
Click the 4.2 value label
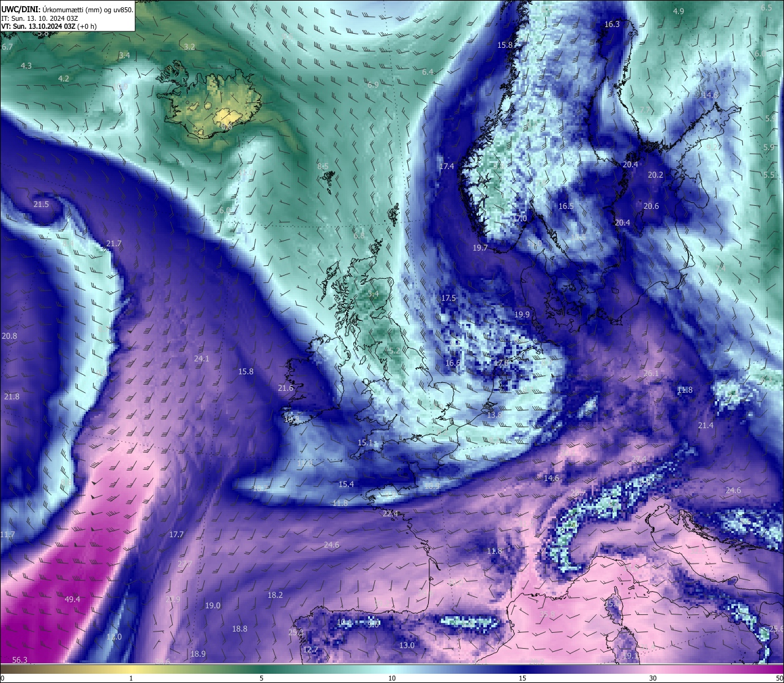click(x=64, y=79)
